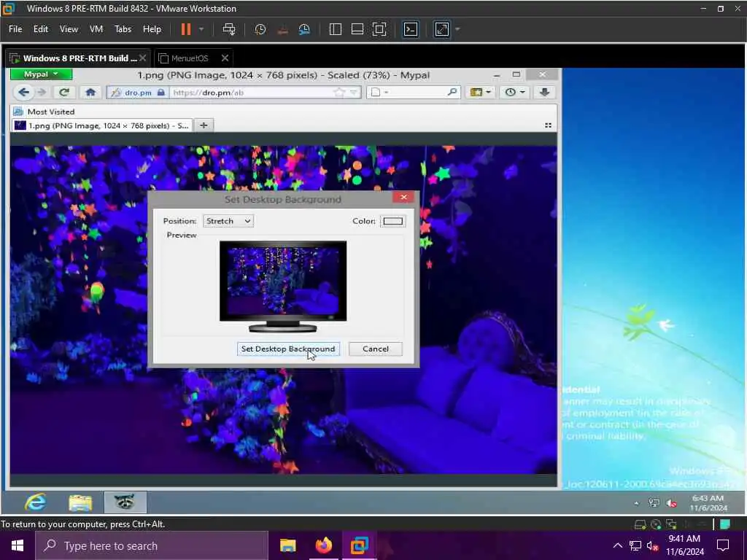747x560 pixels.
Task: Go to the Mypal home page
Action: coord(90,93)
